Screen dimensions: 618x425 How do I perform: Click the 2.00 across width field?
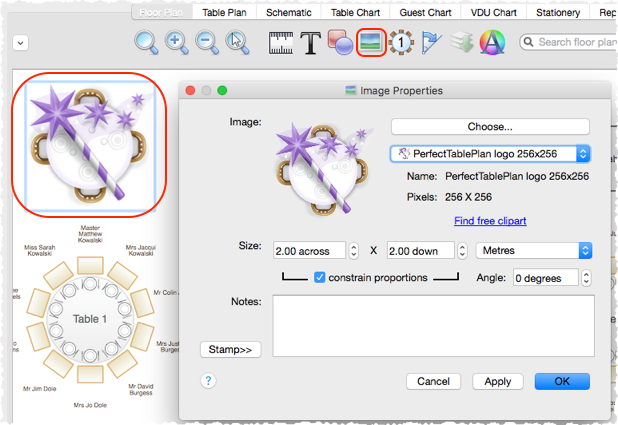coord(309,251)
